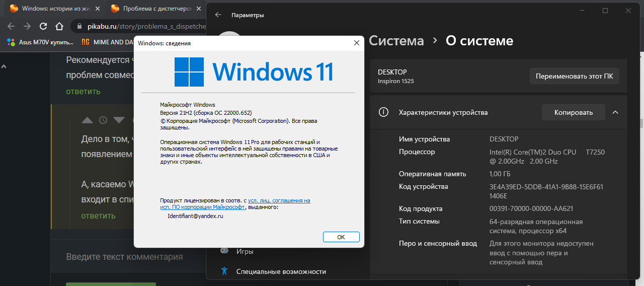Click "Система" in the Settings breadcrumb
Screen dimensions: 644x286
(396, 41)
